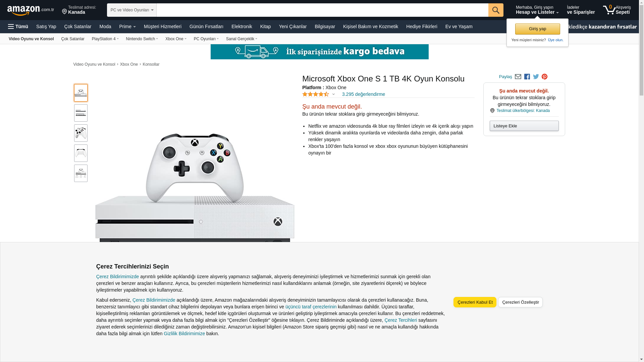644x362 pixels.
Task: Share product on Facebook
Action: click(527, 77)
